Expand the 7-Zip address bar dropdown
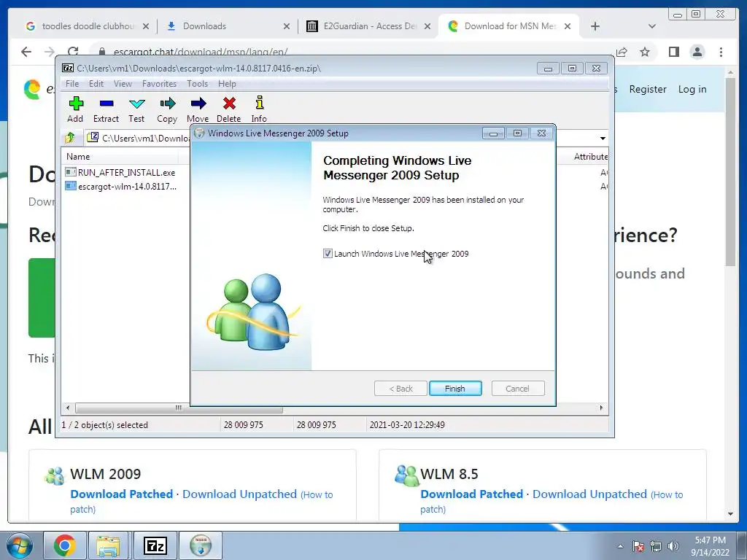747x560 pixels. pos(603,138)
